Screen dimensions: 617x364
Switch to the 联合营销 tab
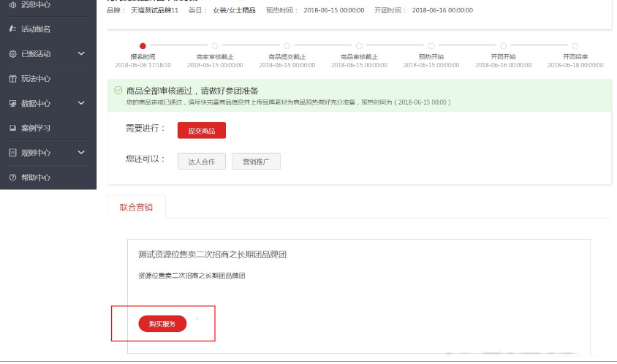(136, 208)
